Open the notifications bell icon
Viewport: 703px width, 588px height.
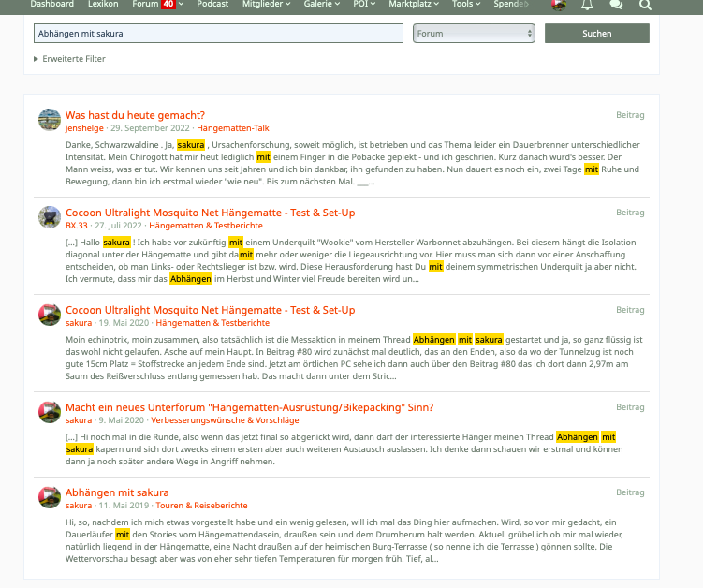[x=587, y=5]
